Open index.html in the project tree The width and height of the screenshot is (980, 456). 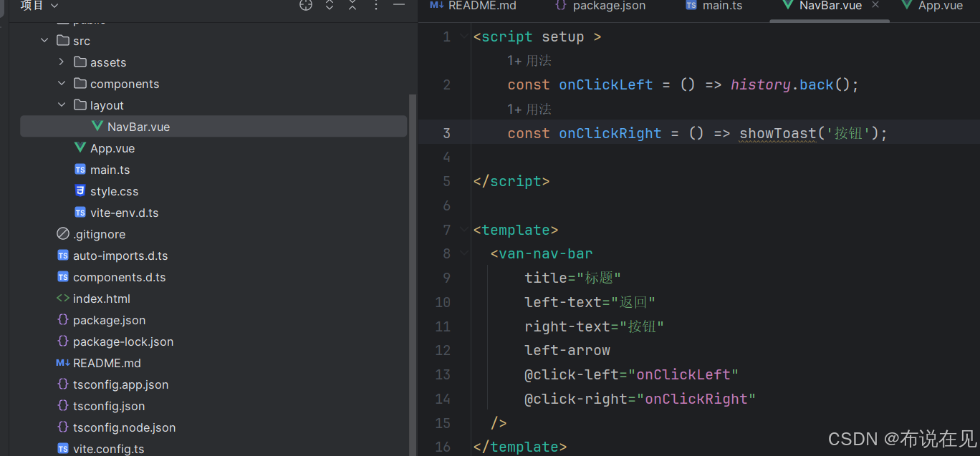(x=102, y=299)
